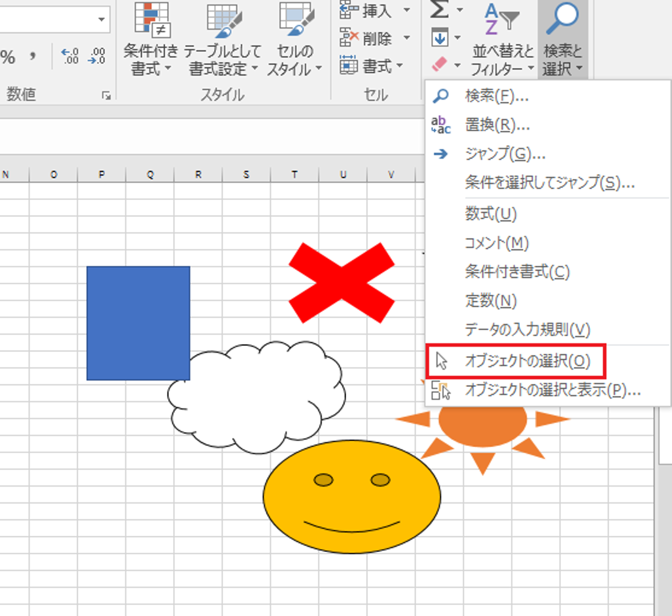
Task: Choose 置換(R)... from the menu
Action: click(x=548, y=125)
